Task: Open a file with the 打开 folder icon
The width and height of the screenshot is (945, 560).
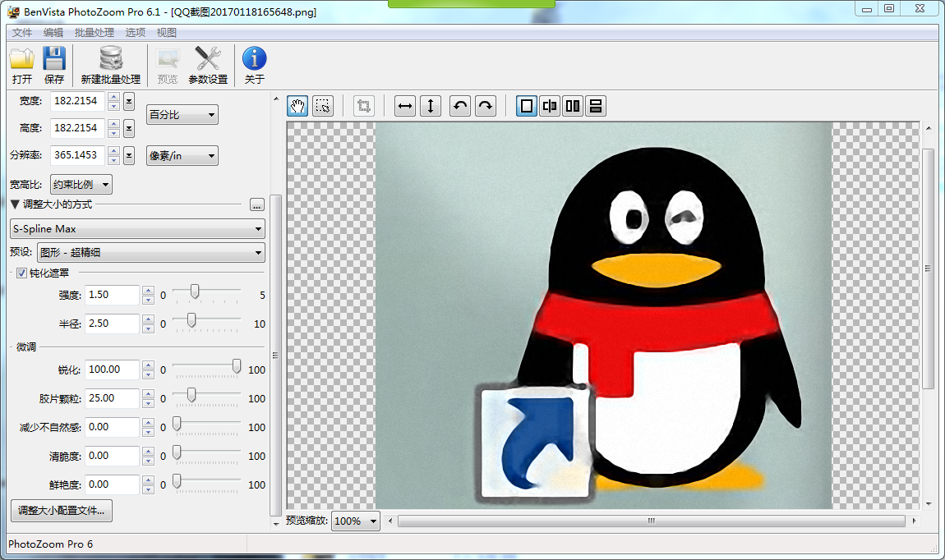Action: (x=22, y=65)
